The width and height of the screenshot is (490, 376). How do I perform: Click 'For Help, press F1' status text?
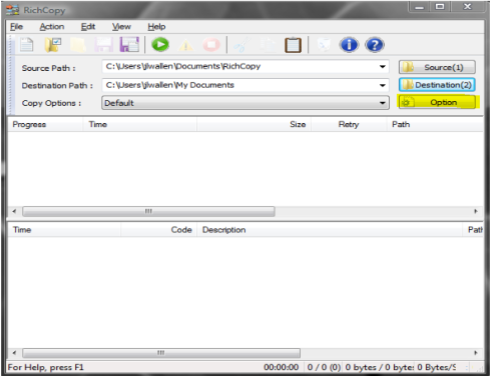pyautogui.click(x=46, y=367)
